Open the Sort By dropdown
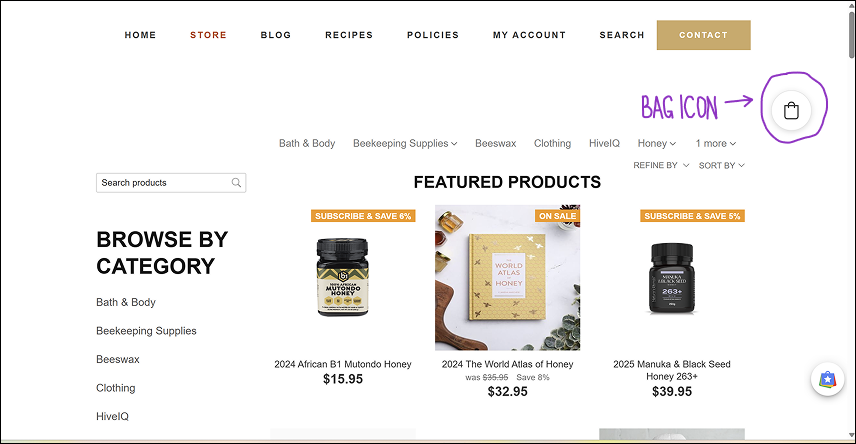This screenshot has width=856, height=444. pos(721,165)
